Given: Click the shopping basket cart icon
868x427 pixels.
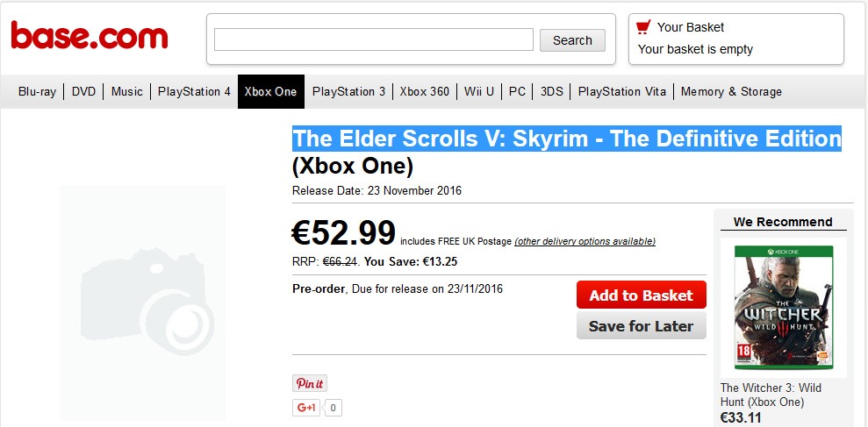Looking at the screenshot, I should tap(643, 27).
